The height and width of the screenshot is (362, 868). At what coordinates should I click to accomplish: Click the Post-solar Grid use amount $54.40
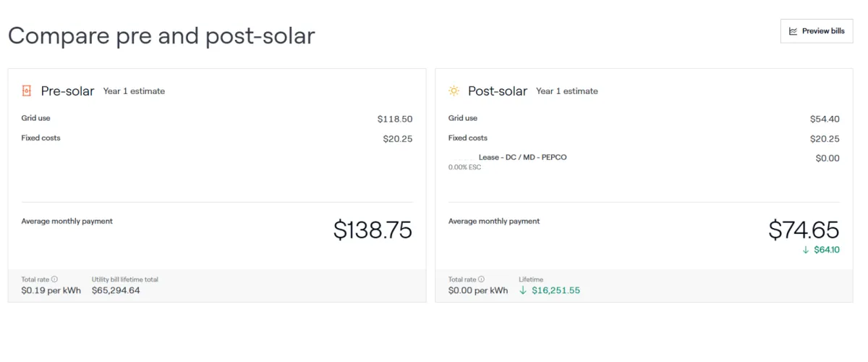coord(825,119)
